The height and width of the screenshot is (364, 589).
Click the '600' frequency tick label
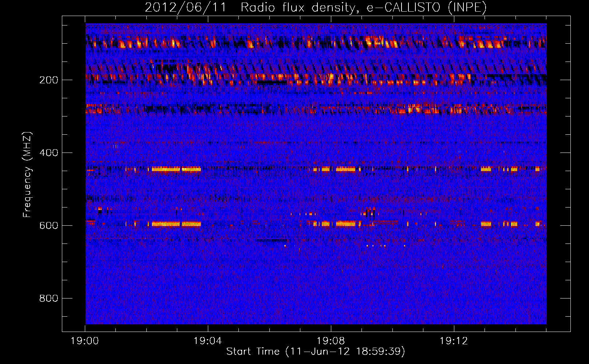click(x=49, y=226)
